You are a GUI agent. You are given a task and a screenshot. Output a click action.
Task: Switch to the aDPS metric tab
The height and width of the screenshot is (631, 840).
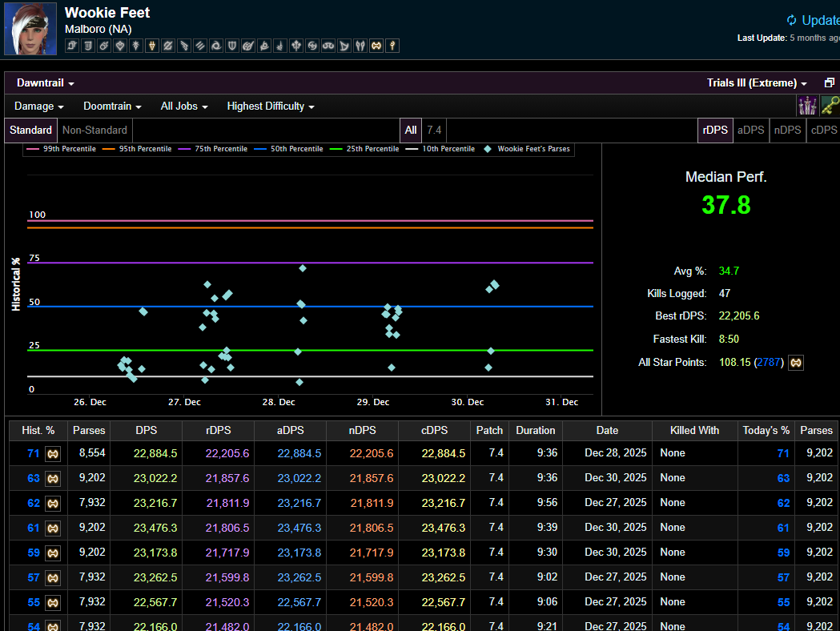[750, 130]
